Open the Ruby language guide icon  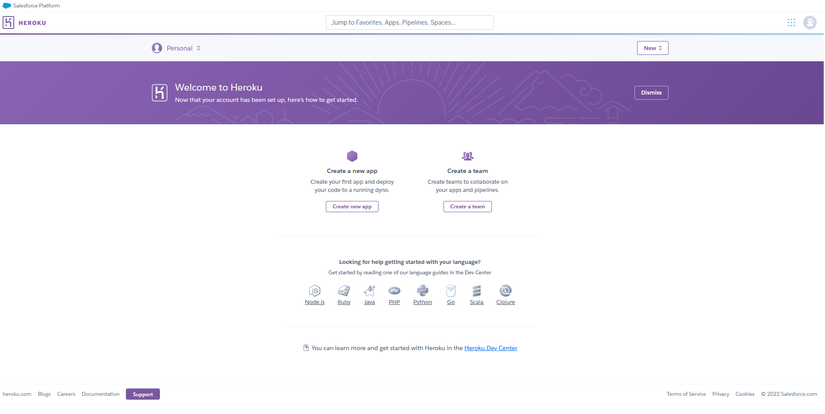pos(344,291)
